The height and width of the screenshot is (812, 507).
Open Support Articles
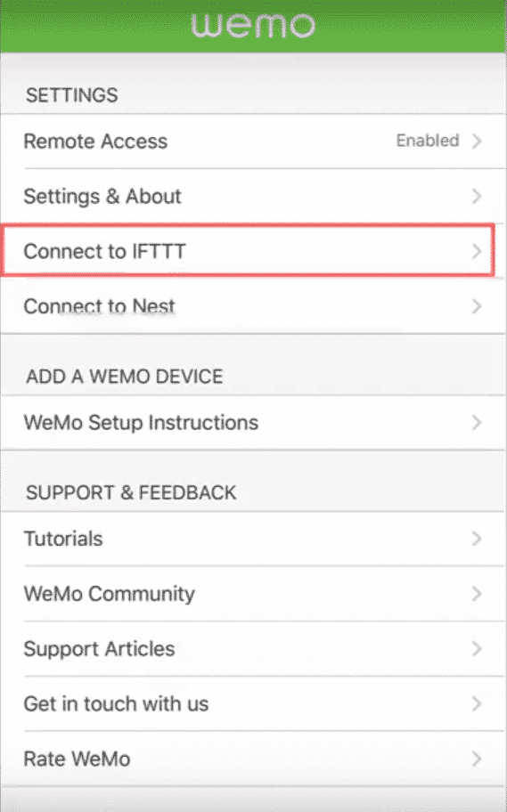click(x=253, y=648)
